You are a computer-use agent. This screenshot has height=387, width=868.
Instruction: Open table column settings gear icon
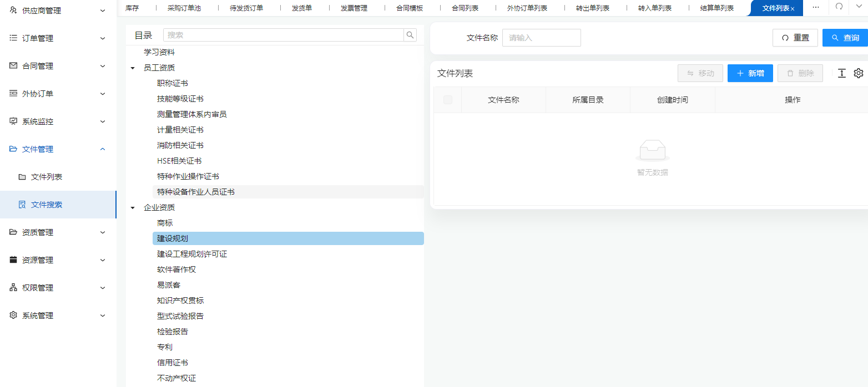[859, 73]
